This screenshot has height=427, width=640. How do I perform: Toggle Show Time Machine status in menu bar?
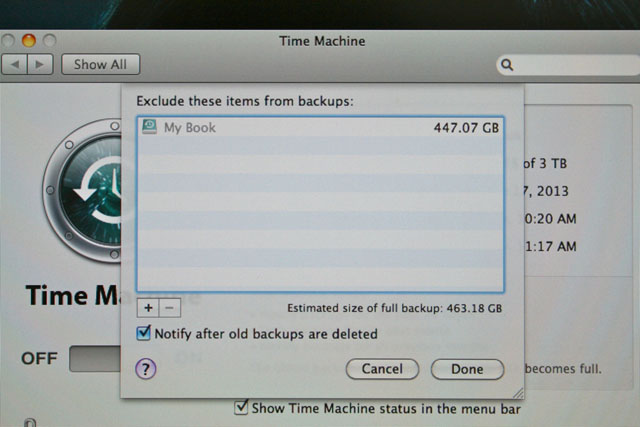pyautogui.click(x=241, y=407)
